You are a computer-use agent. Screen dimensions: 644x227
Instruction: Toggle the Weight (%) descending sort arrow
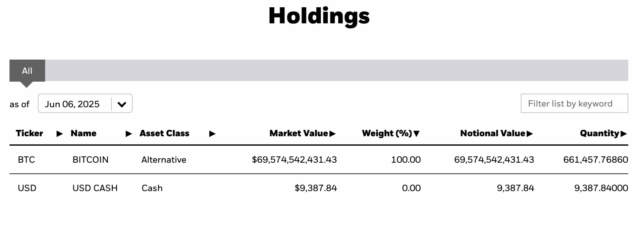(417, 134)
